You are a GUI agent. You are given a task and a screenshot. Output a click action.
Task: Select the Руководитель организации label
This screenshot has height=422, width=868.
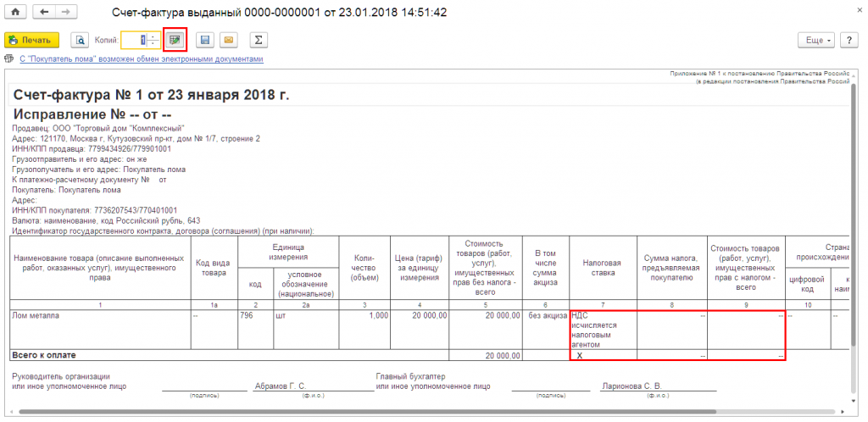click(x=61, y=376)
